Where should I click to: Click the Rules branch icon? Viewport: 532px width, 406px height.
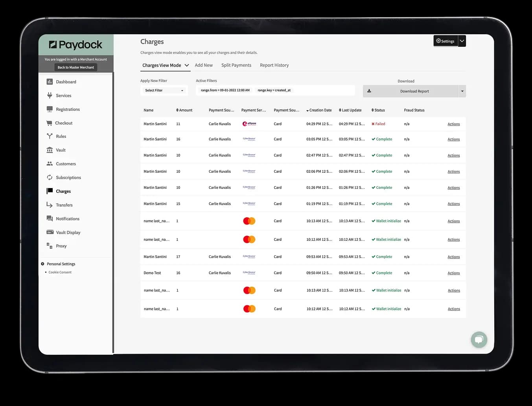pos(50,136)
